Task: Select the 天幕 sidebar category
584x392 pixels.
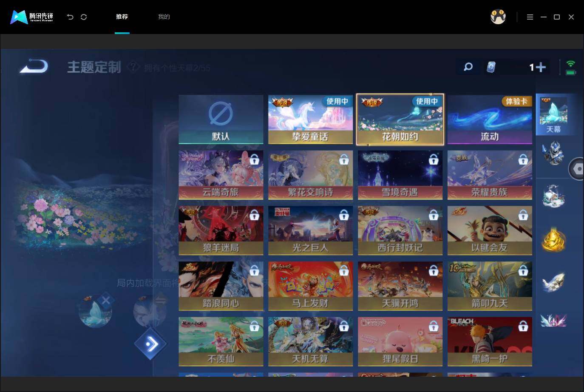Action: (553, 114)
